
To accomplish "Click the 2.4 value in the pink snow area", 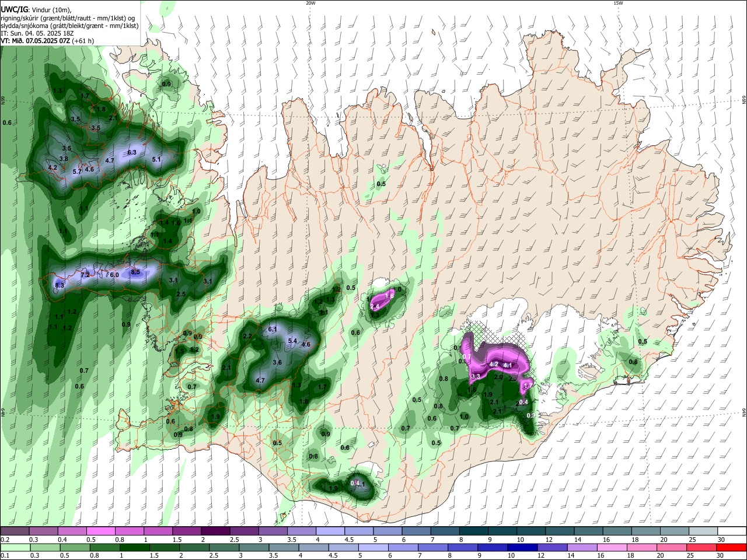I will point(375,306).
